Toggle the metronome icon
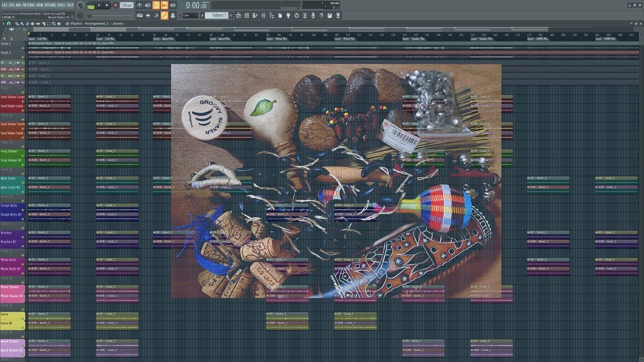 pyautogui.click(x=139, y=5)
